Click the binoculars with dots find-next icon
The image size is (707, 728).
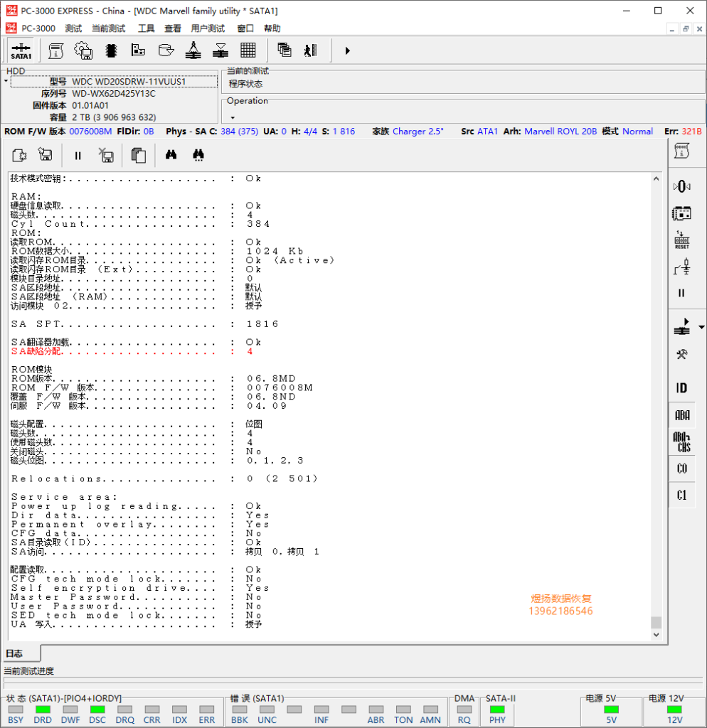[x=198, y=155]
